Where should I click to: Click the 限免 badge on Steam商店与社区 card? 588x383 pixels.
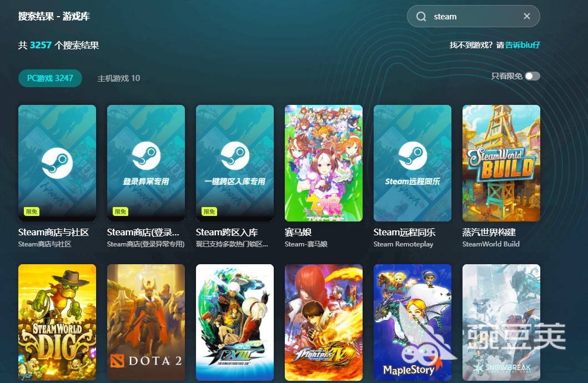pyautogui.click(x=32, y=211)
